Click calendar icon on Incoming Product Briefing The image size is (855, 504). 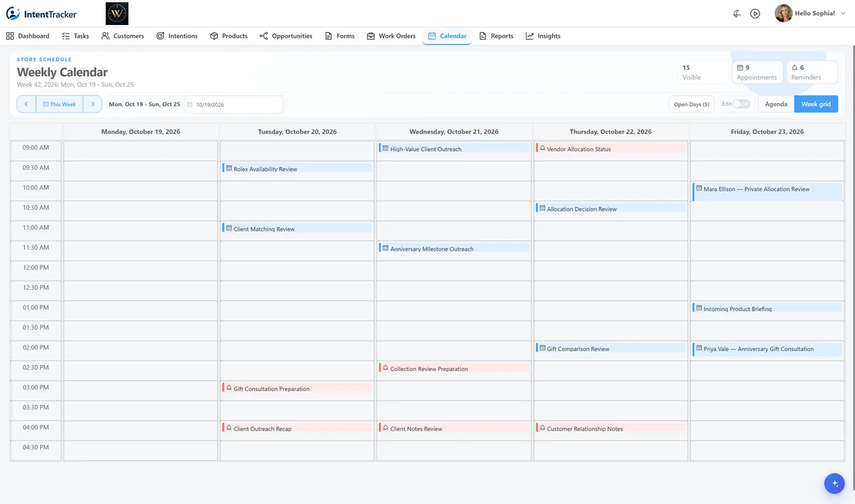coord(699,308)
